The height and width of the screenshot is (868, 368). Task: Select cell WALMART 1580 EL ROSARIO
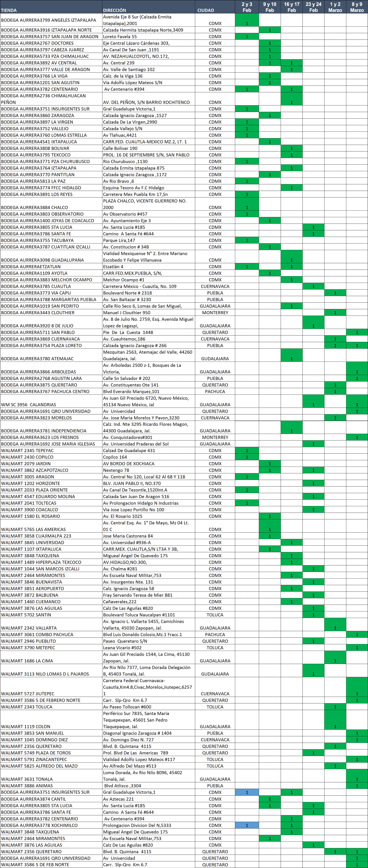tap(51, 516)
